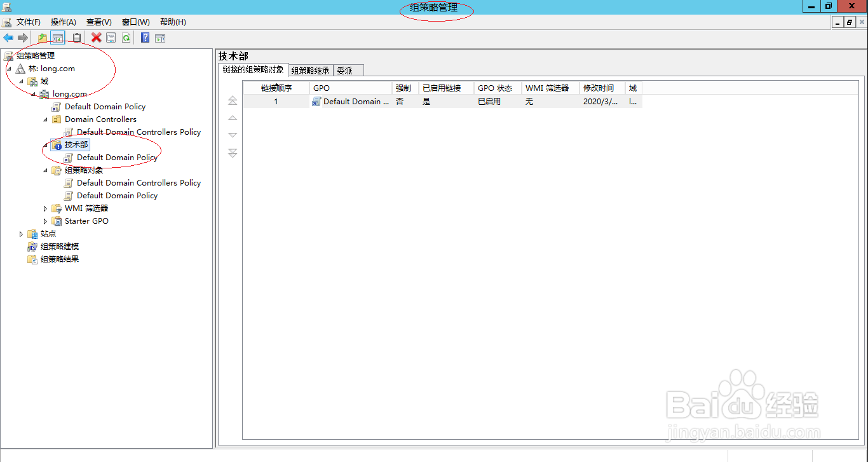Select the 技术部 organizational unit
The width and height of the screenshot is (868, 462).
click(x=74, y=144)
